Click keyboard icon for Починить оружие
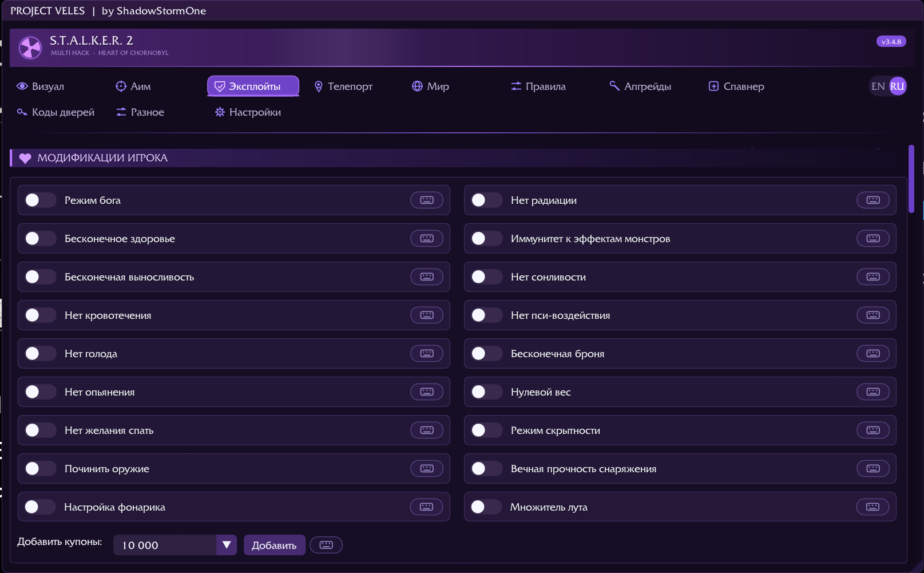This screenshot has width=924, height=573. 427,468
